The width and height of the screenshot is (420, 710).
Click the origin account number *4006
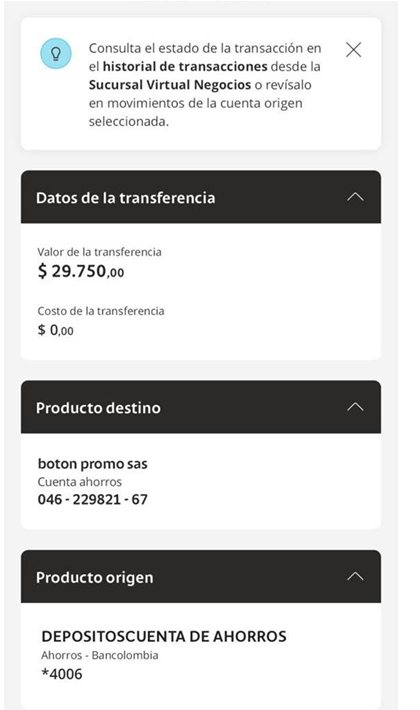[62, 674]
